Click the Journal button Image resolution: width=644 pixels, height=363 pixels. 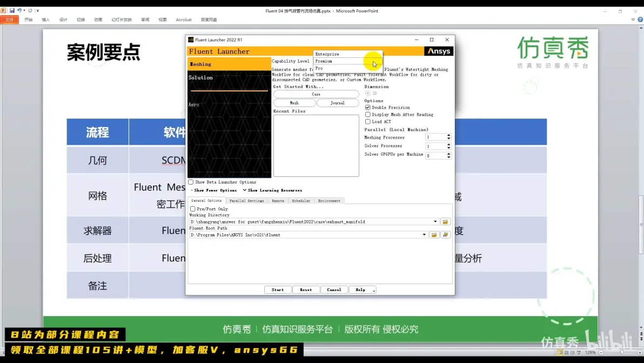338,103
